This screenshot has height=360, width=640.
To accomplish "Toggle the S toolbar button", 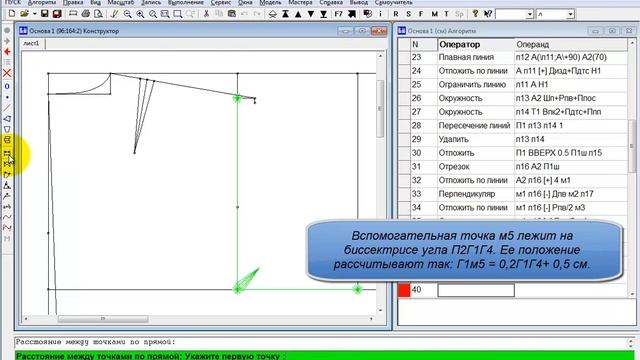I will [408, 14].
